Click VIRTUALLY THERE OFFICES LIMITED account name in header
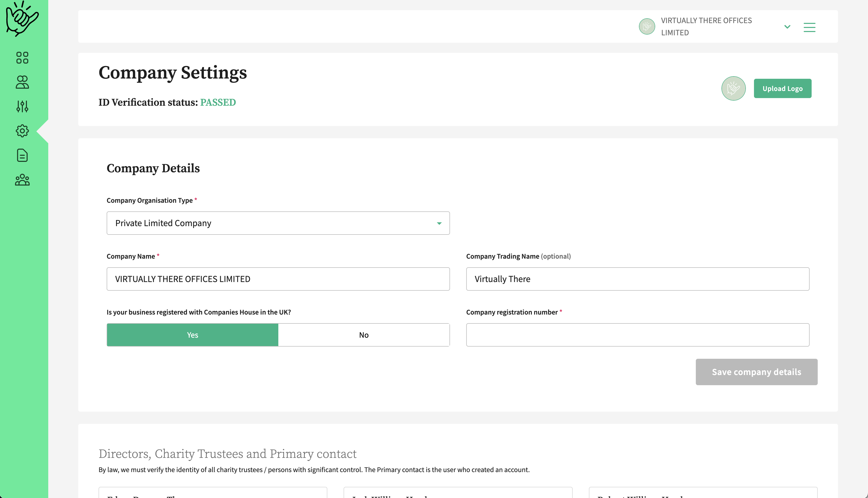The width and height of the screenshot is (868, 498). pos(706,26)
